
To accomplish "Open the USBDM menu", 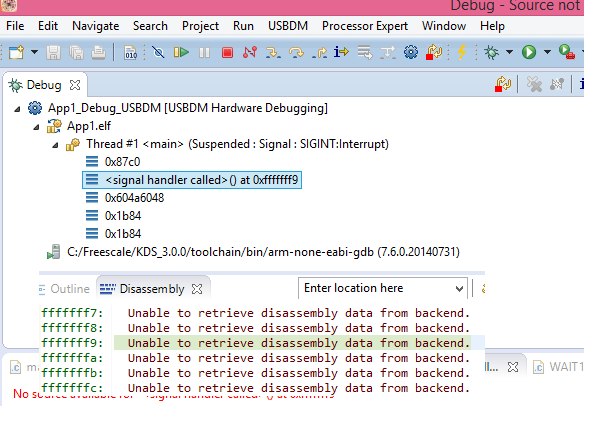I will point(288,26).
